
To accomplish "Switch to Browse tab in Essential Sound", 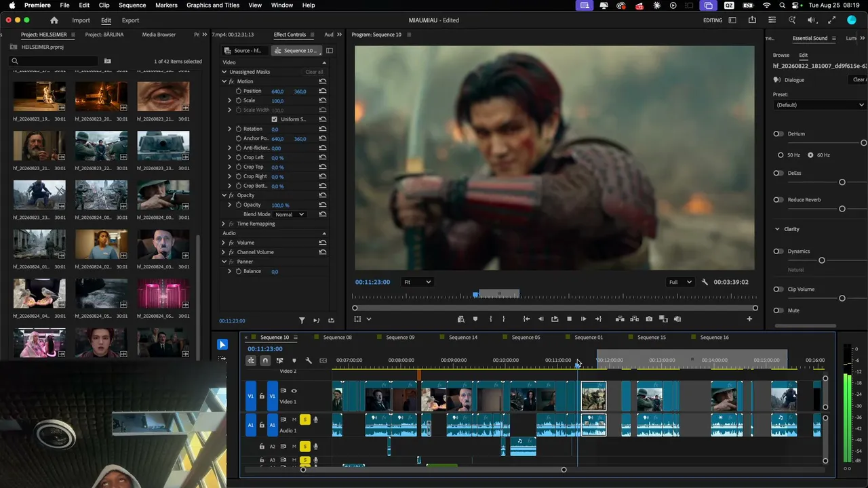I will click(x=781, y=55).
